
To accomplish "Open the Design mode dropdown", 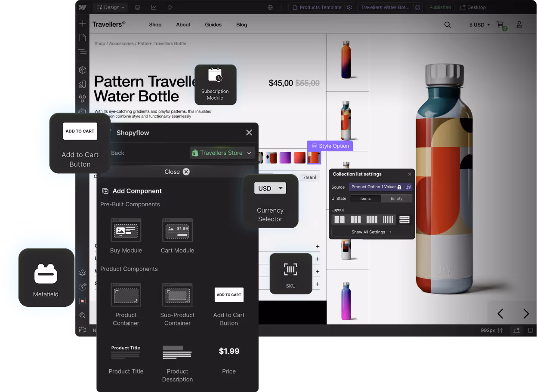I will (111, 7).
